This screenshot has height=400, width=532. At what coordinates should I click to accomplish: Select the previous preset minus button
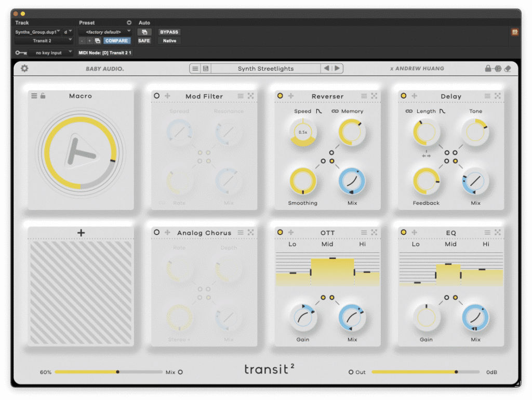(x=82, y=41)
